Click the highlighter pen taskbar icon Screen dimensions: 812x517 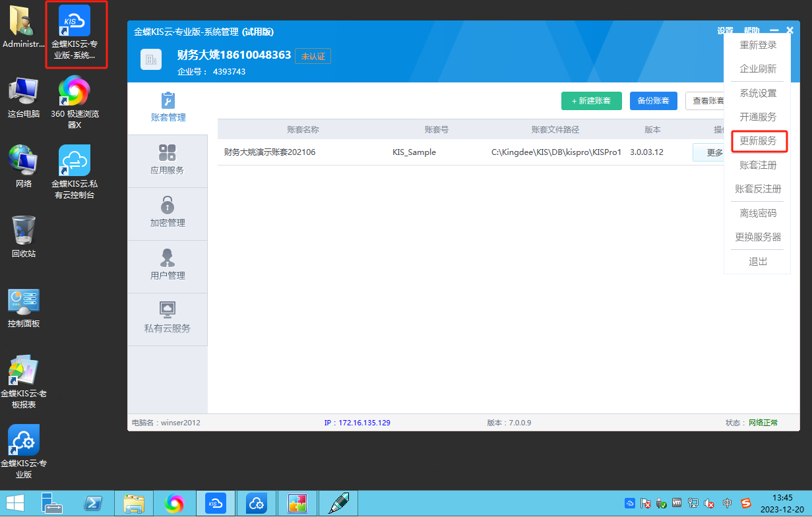click(x=338, y=504)
